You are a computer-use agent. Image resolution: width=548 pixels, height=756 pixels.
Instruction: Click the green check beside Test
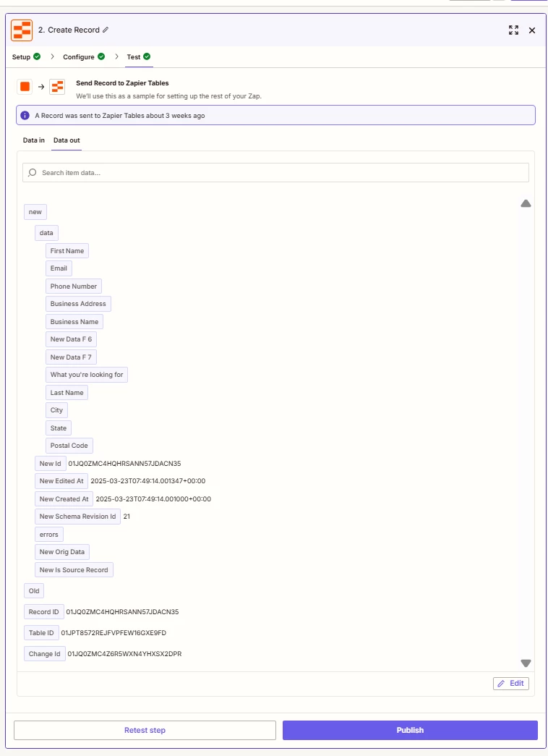(x=147, y=56)
